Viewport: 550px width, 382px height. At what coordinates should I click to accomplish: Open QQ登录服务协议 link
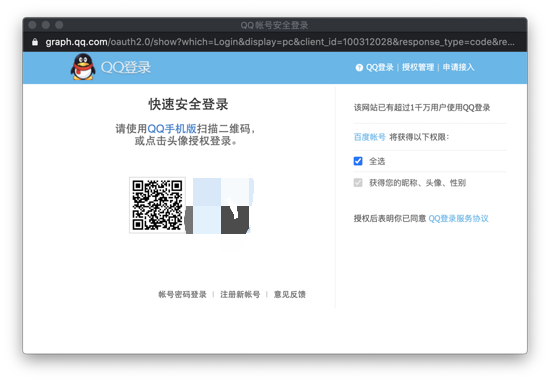458,219
